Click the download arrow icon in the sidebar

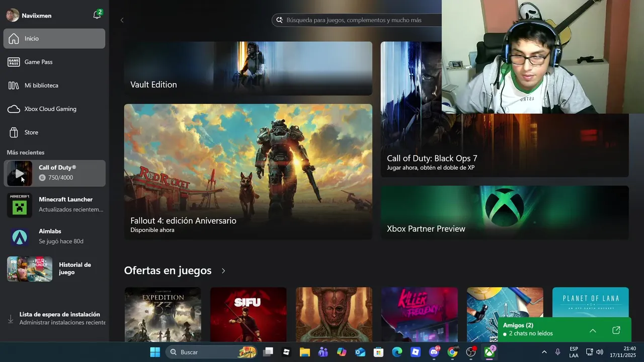point(11,318)
